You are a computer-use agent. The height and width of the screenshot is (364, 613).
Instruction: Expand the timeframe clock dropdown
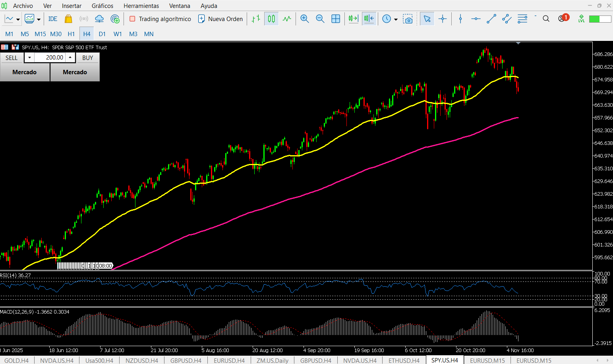(x=396, y=19)
